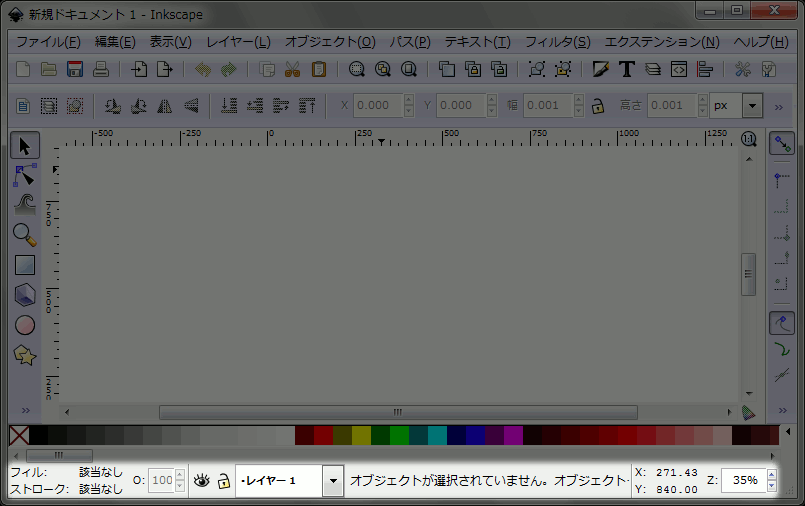Expand the hidden toolbox tools chevron
Screen dimensions: 805x506
click(25, 411)
